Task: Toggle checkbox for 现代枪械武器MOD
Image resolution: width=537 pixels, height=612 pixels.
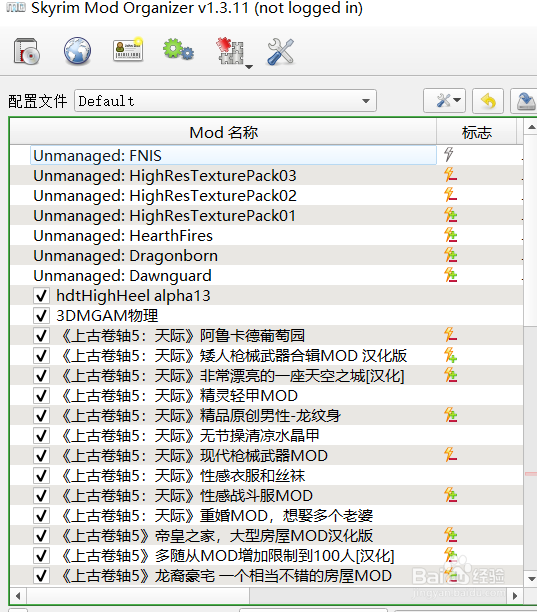Action: pos(41,455)
